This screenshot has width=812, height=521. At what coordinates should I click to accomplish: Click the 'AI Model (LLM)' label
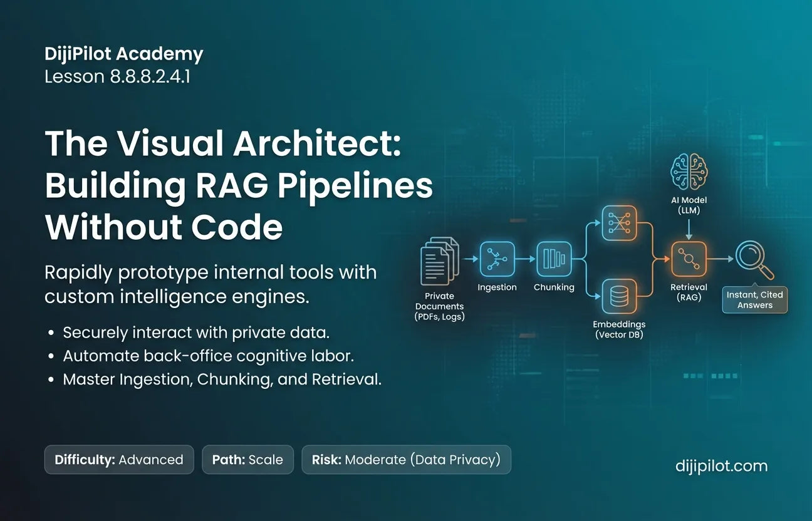pyautogui.click(x=689, y=204)
